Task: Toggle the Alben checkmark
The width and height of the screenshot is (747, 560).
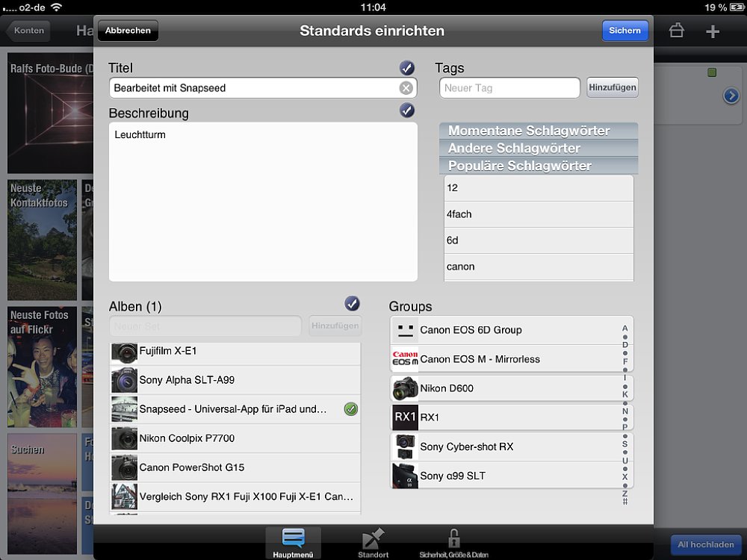Action: click(352, 303)
